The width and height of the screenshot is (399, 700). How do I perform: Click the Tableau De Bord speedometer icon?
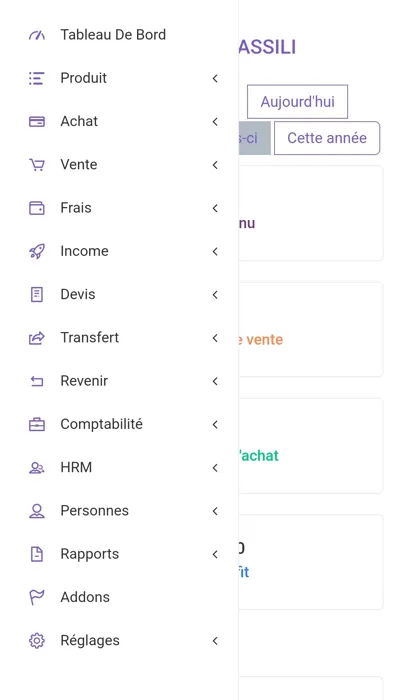tap(37, 35)
